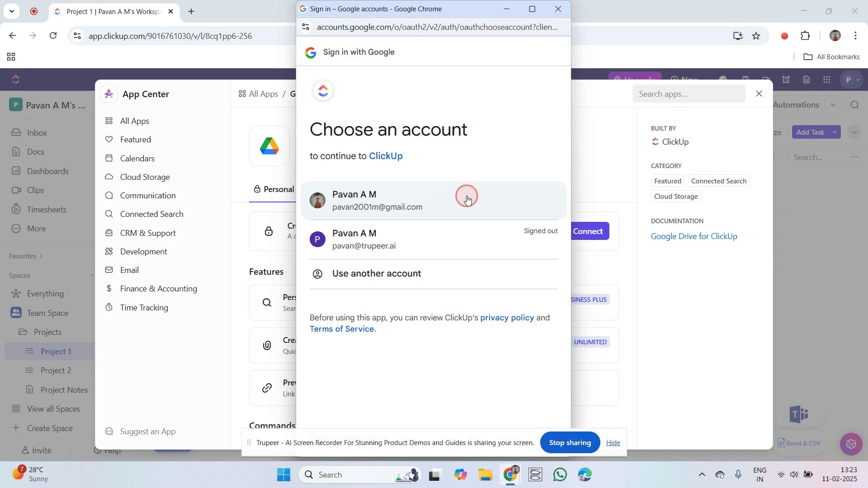Open the Terms of Service link

[342, 329]
